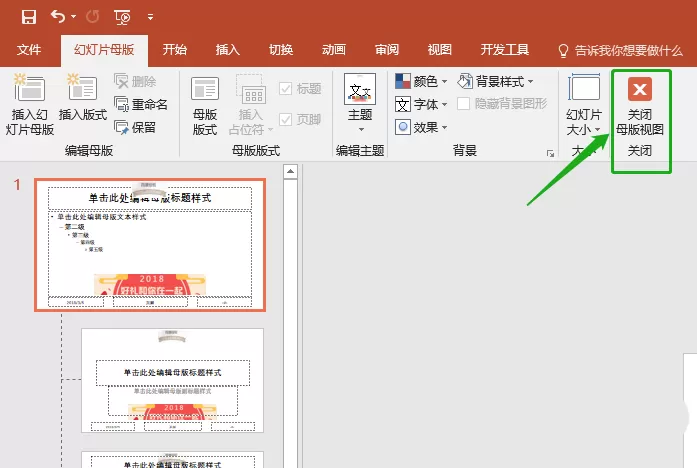Switch to the 开始 tab
The image size is (697, 468).
tap(175, 50)
